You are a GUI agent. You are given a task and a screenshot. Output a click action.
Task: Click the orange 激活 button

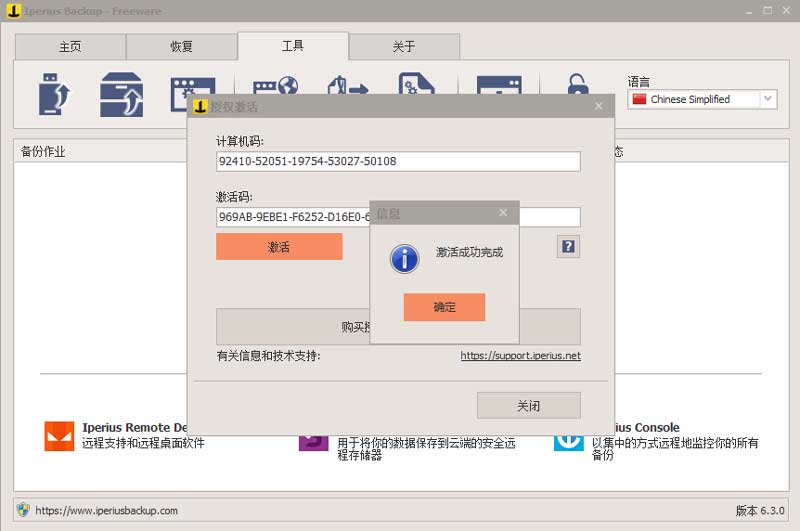pos(279,247)
